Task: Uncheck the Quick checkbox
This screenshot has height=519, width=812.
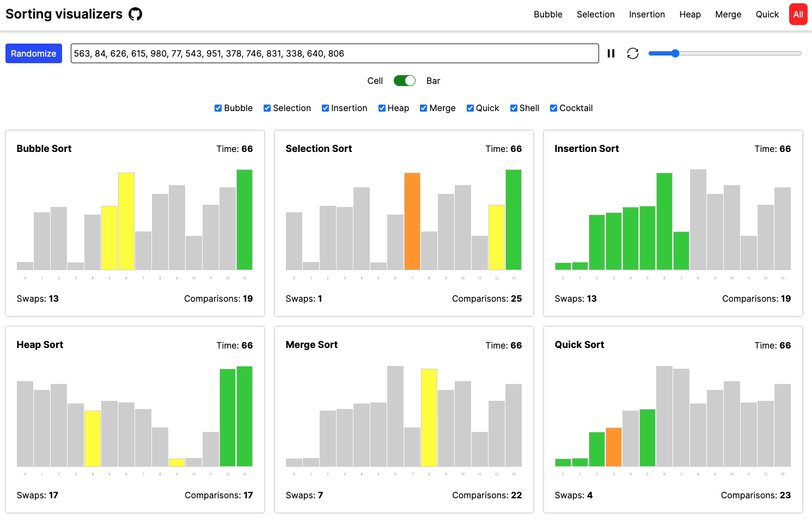Action: click(x=470, y=108)
